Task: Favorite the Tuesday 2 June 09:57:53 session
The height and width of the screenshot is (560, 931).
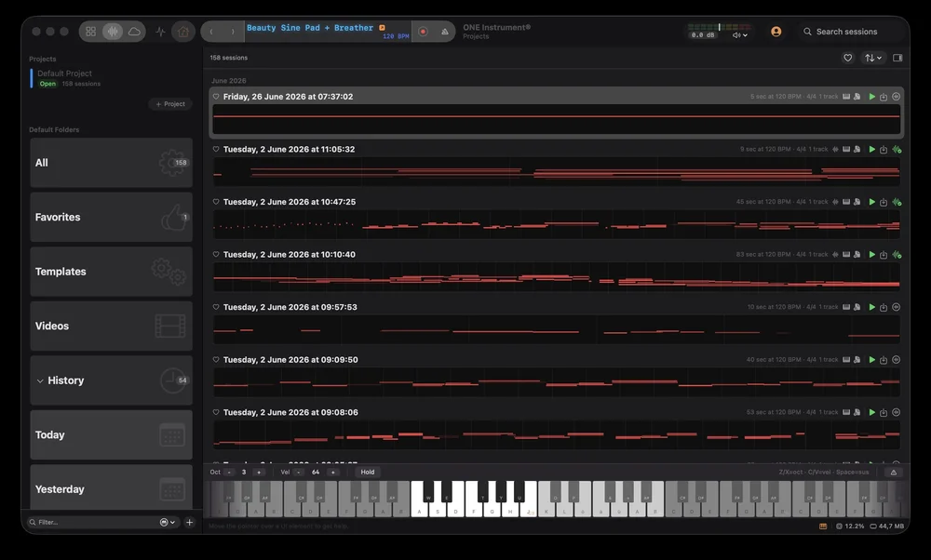Action: 216,307
